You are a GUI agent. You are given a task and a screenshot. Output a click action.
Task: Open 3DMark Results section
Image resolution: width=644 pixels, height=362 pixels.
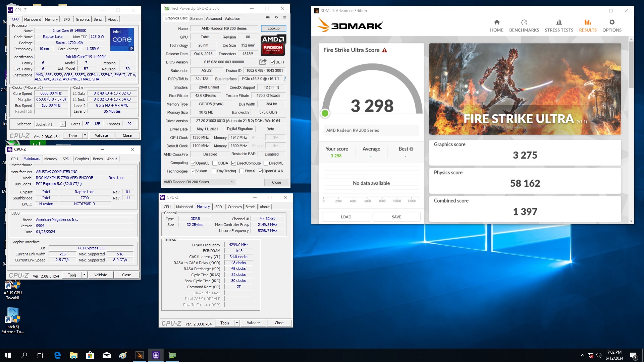pyautogui.click(x=588, y=26)
